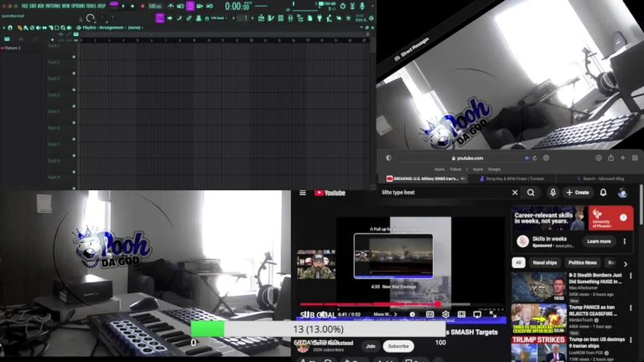
Task: Open the FL Studio PATTERNS menu
Action: [x=53, y=6]
